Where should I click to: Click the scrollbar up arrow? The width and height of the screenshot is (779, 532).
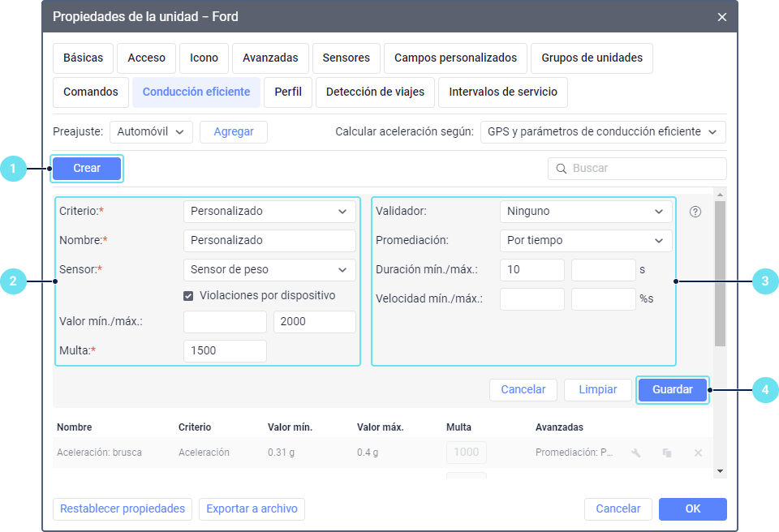(x=720, y=194)
